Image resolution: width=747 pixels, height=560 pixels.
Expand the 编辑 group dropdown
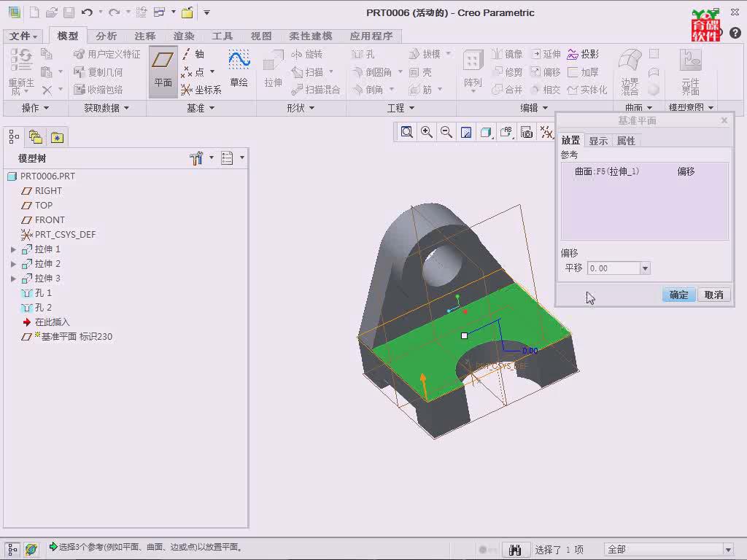click(534, 108)
